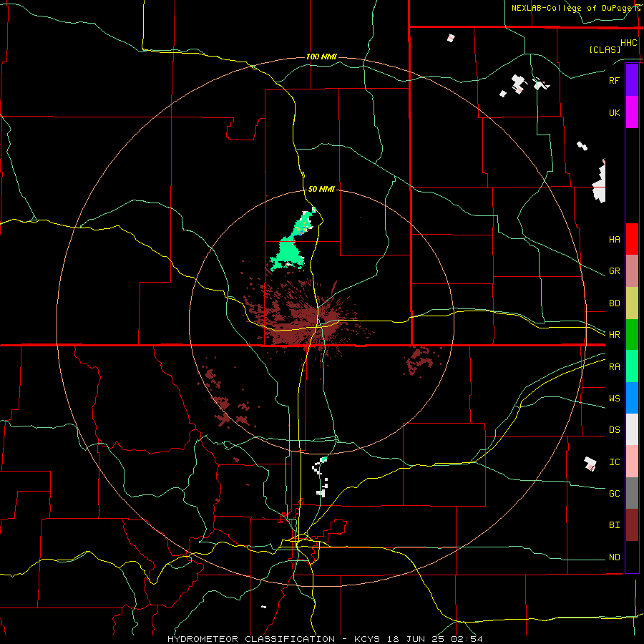Click the purple RF legend color swatch
Image resolution: width=644 pixels, height=644 pixels.
point(632,80)
